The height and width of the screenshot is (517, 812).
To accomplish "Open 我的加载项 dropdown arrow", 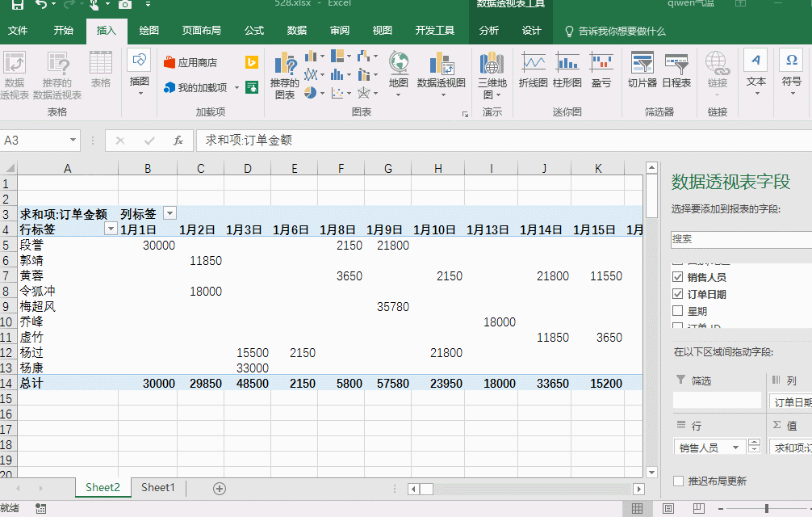I will point(236,87).
